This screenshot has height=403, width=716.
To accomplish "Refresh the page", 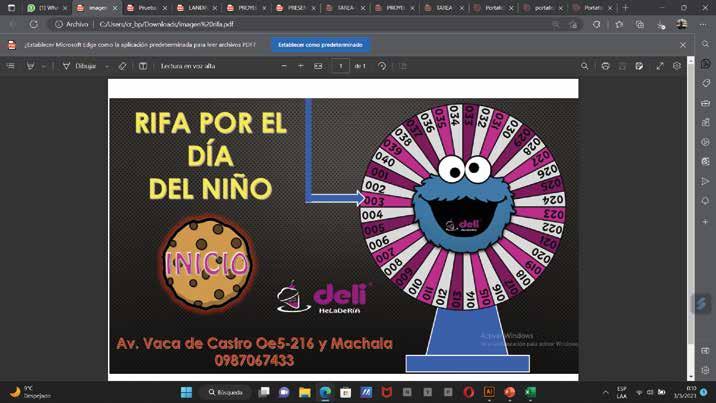I will pyautogui.click(x=34, y=24).
